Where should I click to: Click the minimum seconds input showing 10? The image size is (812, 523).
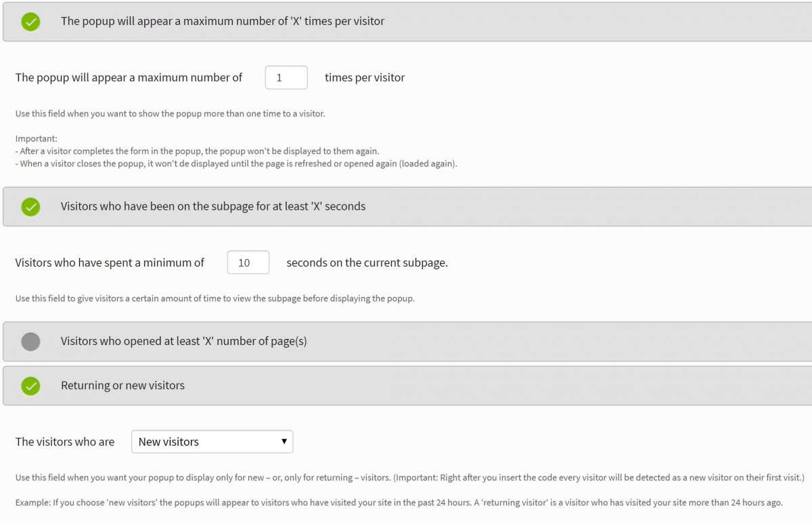tap(248, 263)
